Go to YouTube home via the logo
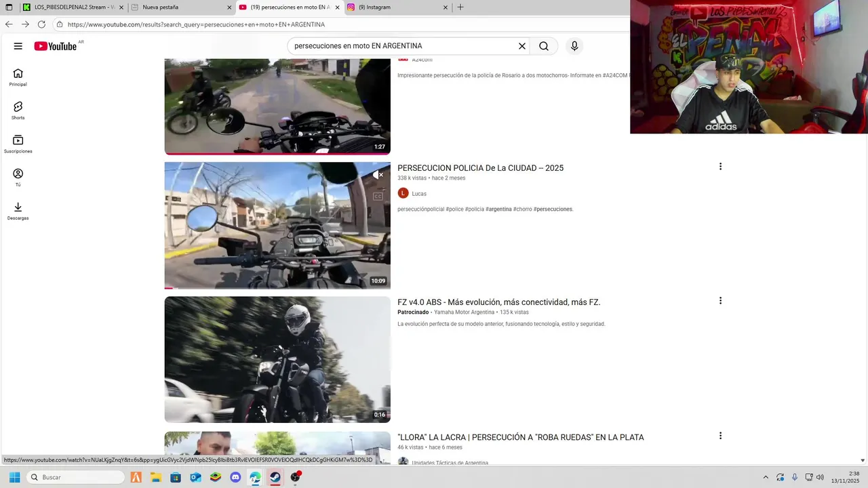 coord(56,46)
